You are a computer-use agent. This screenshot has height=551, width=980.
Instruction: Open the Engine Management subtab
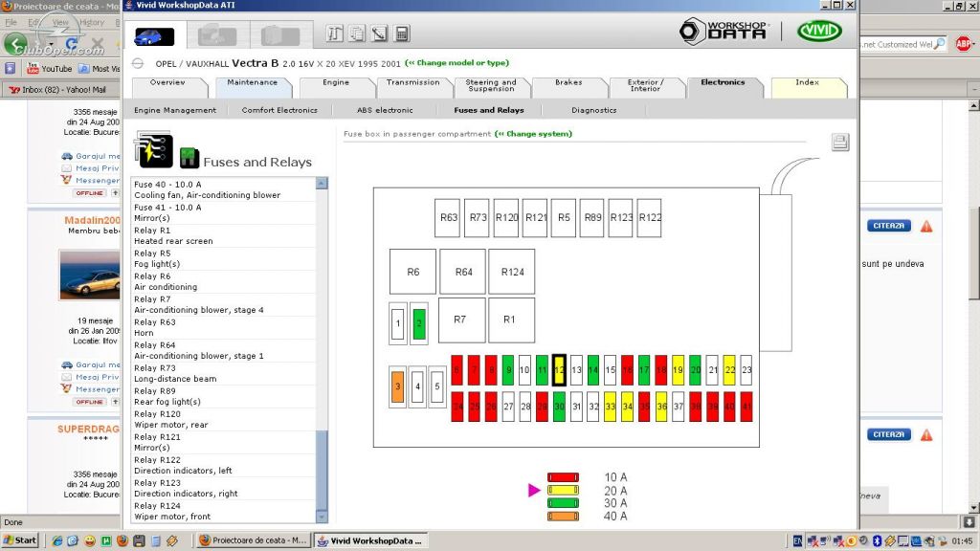pos(175,111)
